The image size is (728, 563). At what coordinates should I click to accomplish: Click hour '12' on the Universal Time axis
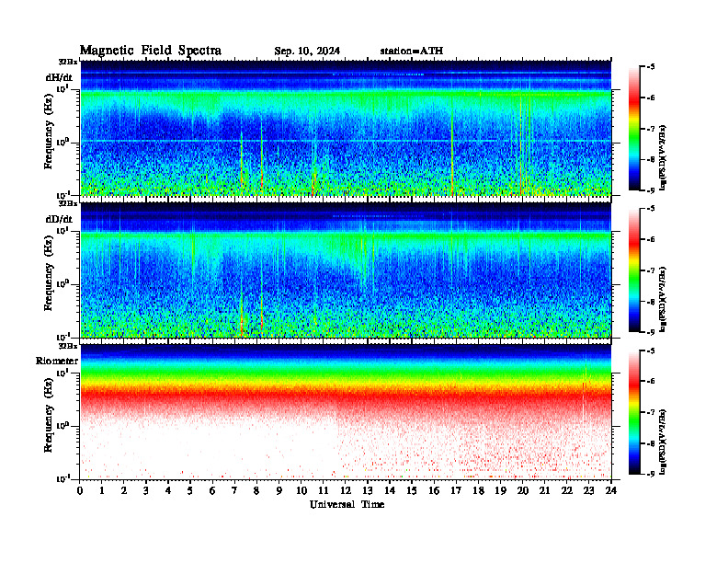(346, 490)
